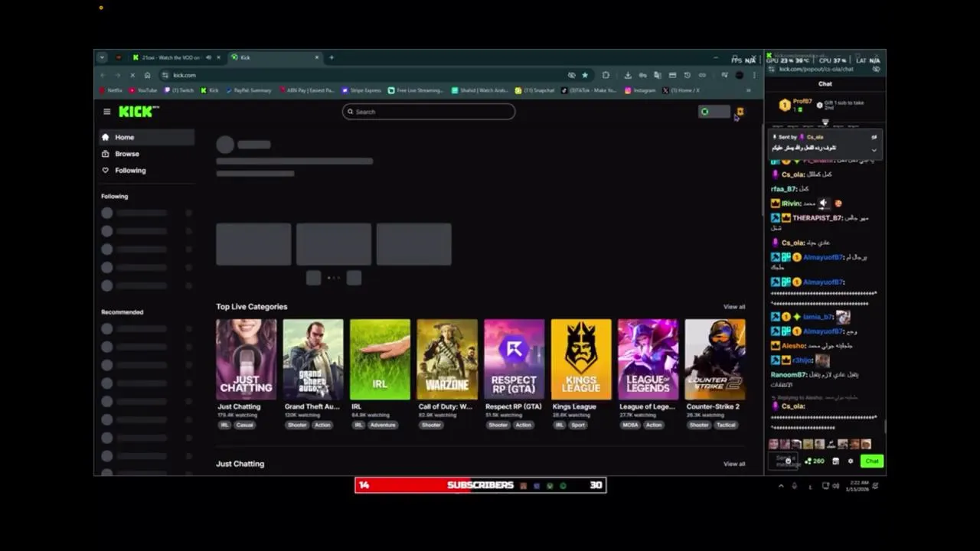Select Browse in Kick sidebar
Image resolution: width=980 pixels, height=551 pixels.
[x=146, y=154]
